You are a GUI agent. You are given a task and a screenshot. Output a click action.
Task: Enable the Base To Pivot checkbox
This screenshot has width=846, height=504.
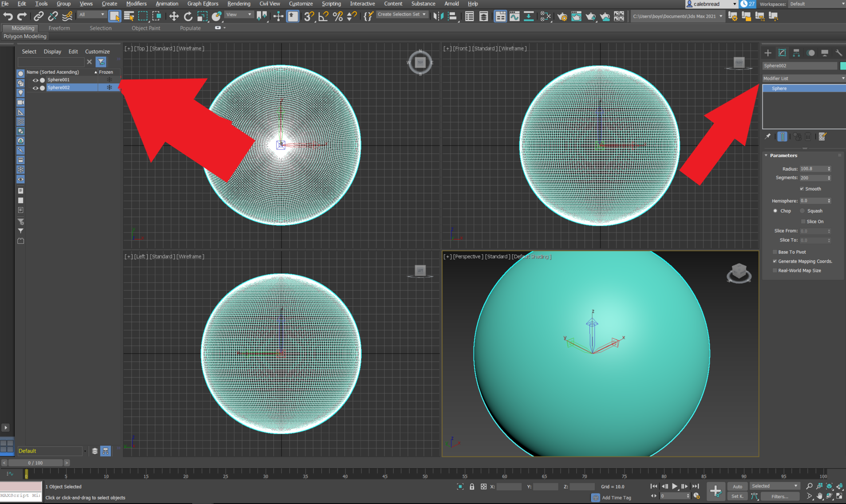tap(775, 252)
